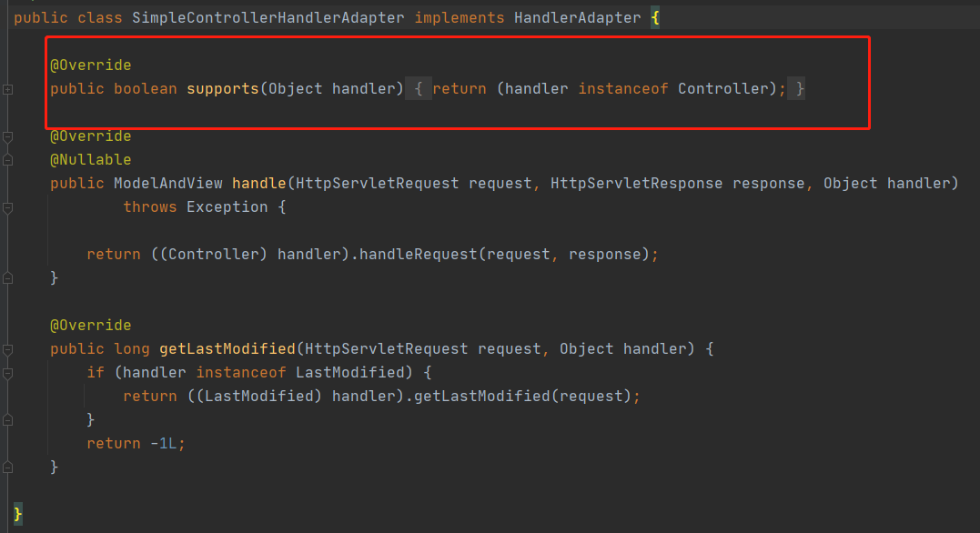Click the if keyword
The image size is (980, 533).
click(x=96, y=372)
